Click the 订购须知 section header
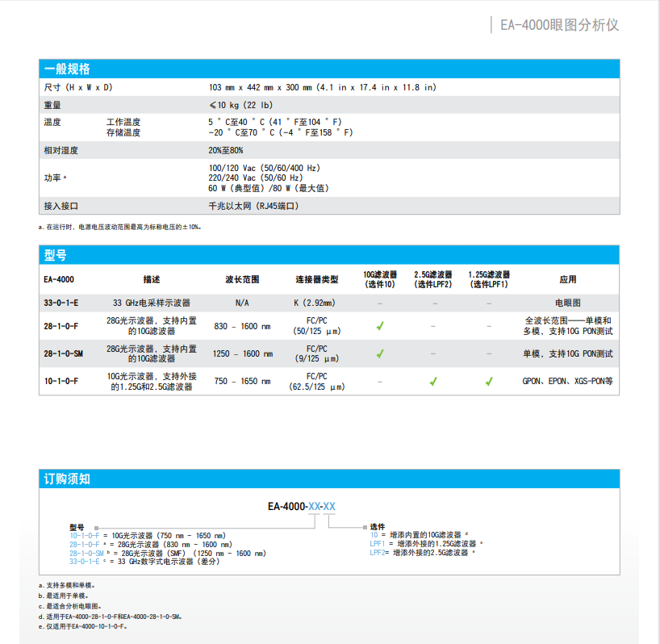660x644 pixels. 67,479
